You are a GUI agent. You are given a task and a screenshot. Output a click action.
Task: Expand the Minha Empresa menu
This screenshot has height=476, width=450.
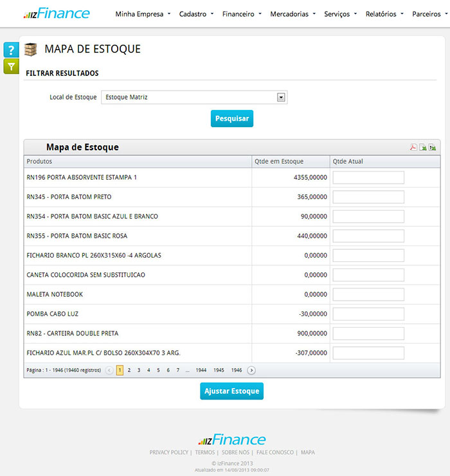pyautogui.click(x=143, y=13)
